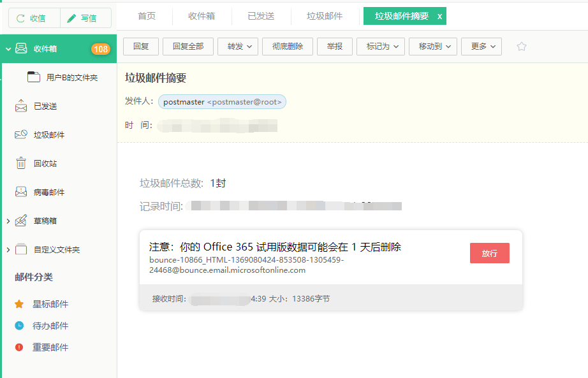
Task: Expand the 自定义文件夹 custom folders chevron
Action: coord(8,250)
